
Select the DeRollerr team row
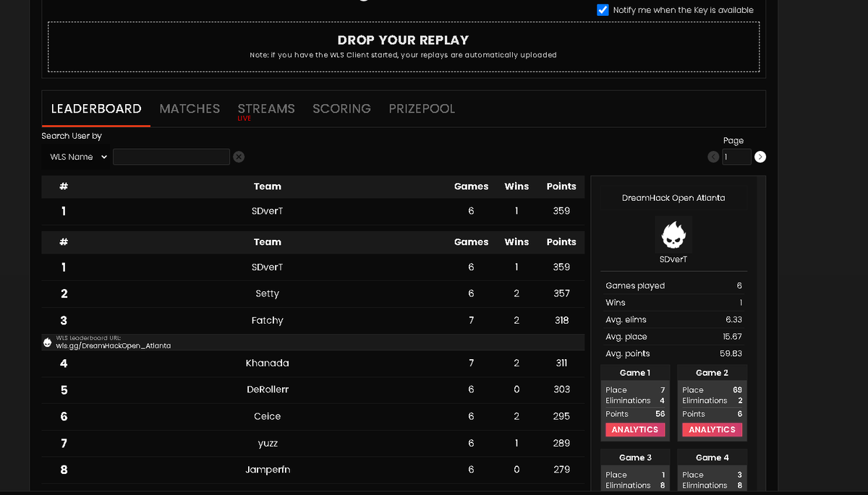(312, 389)
